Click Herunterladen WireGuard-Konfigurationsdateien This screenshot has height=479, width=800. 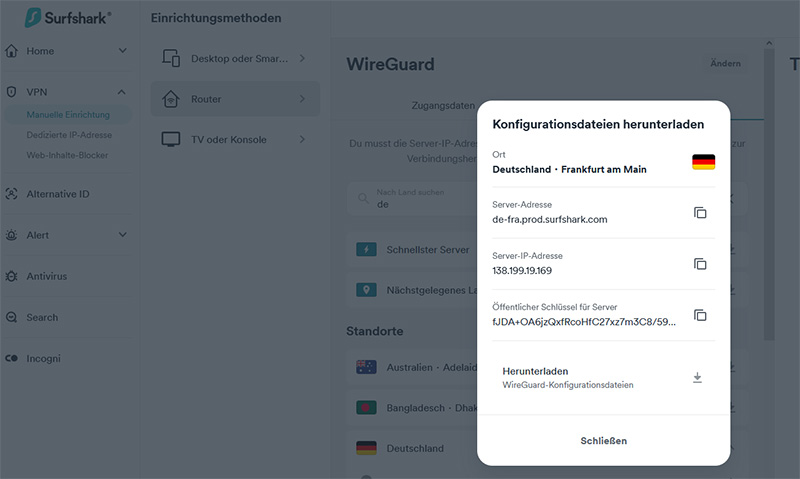pyautogui.click(x=604, y=377)
